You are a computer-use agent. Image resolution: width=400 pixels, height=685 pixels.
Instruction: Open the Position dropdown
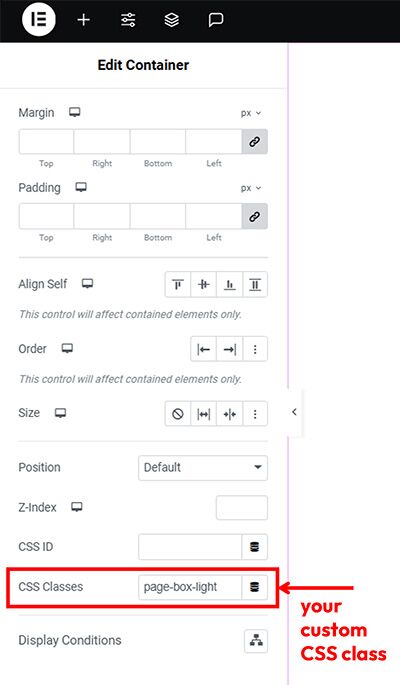(203, 467)
